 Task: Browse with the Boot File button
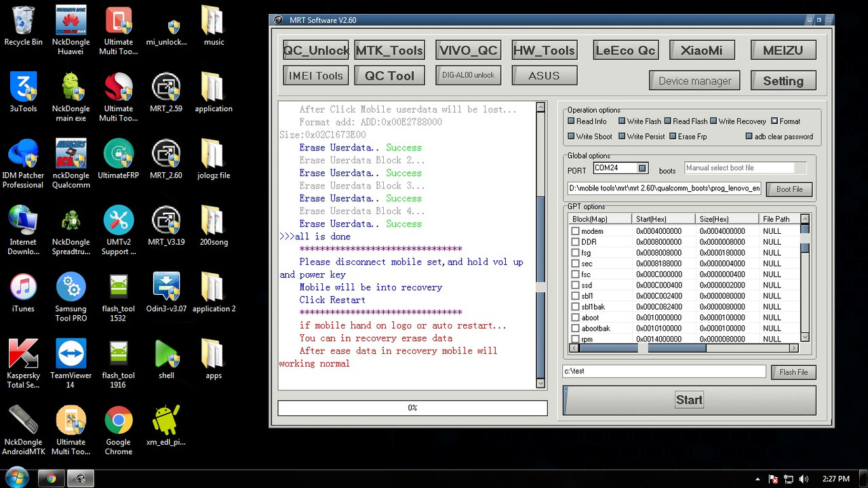789,189
